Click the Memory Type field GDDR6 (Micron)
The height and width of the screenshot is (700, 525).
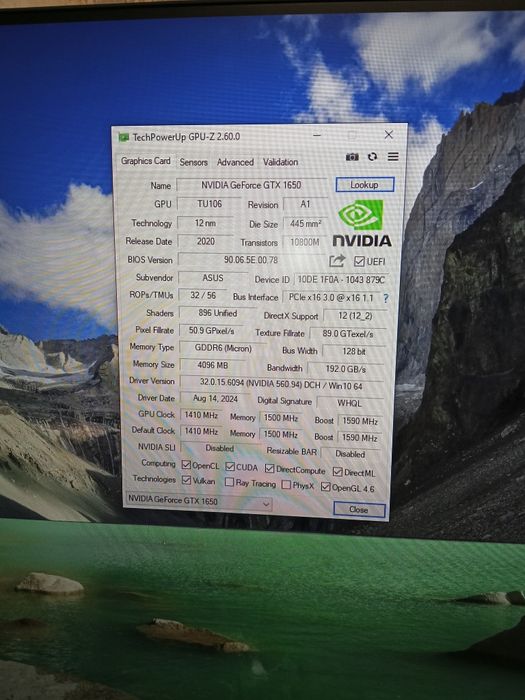[x=223, y=348]
